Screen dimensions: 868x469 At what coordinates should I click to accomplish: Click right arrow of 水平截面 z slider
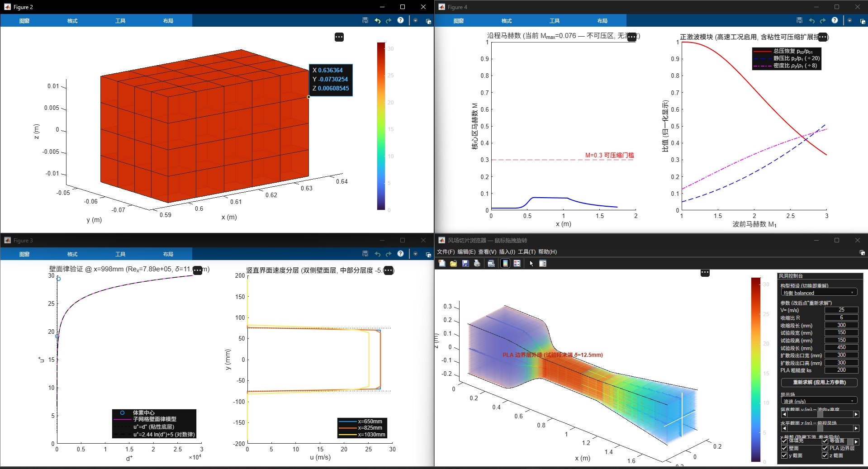click(x=856, y=428)
